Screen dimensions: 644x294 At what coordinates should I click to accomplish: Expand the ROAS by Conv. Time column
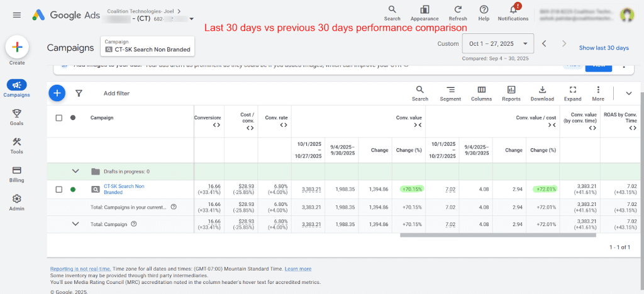[632, 128]
